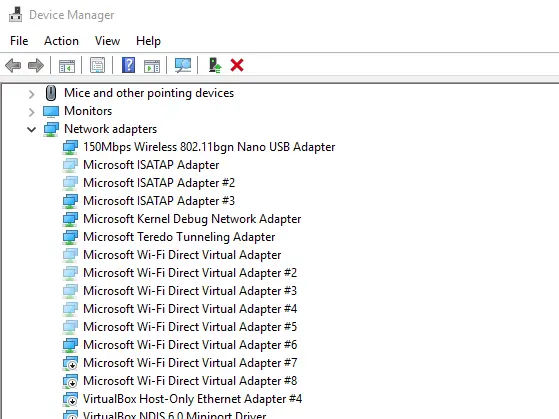Select Microsoft Wi-Fi Direct Virtual Adapter unnumbered

(x=182, y=255)
